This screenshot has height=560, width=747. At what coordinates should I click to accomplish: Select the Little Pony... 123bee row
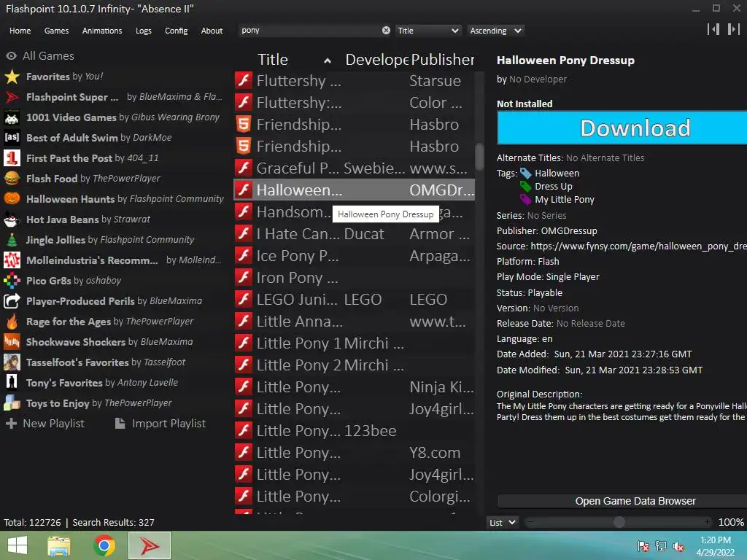click(x=355, y=431)
